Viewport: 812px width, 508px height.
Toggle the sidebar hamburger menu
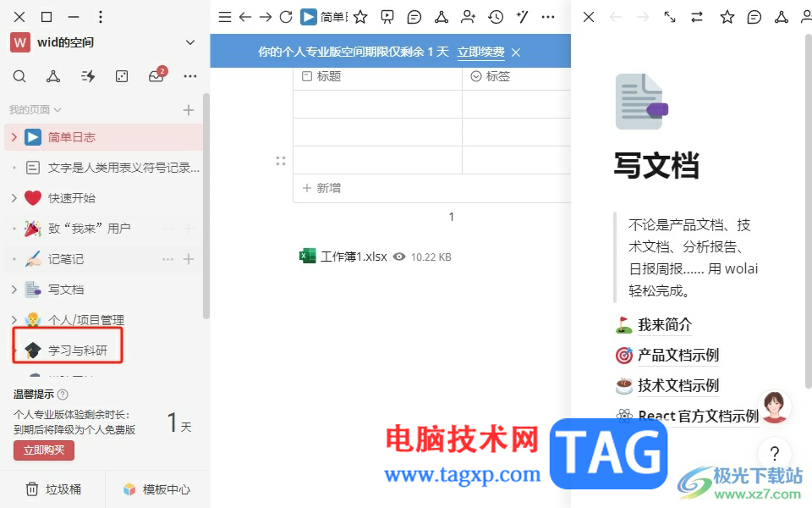coord(225,17)
